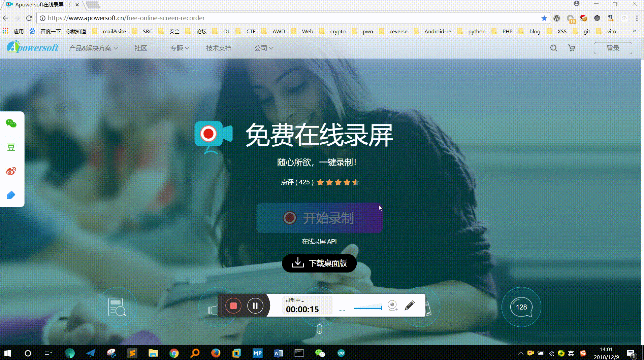The image size is (644, 360).
Task: Open the dark gear extension icon
Action: (x=597, y=18)
